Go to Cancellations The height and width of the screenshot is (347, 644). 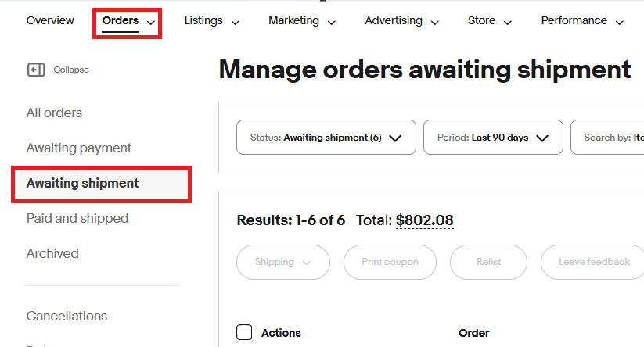click(67, 317)
